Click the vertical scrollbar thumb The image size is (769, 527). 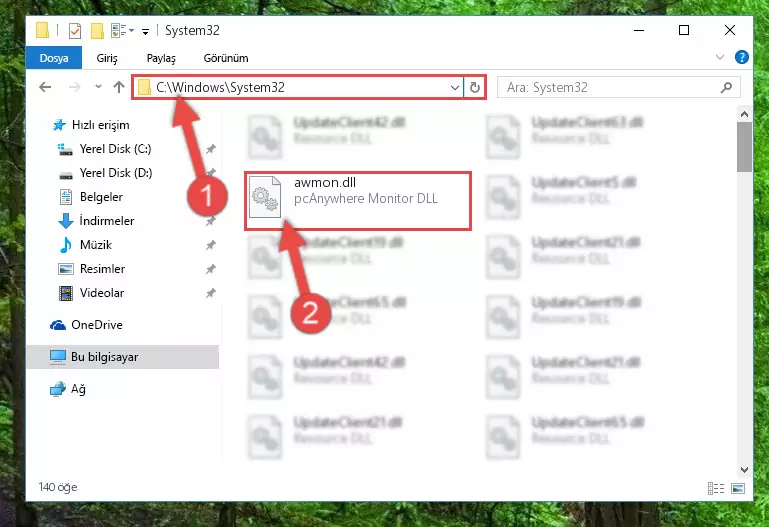[744, 147]
